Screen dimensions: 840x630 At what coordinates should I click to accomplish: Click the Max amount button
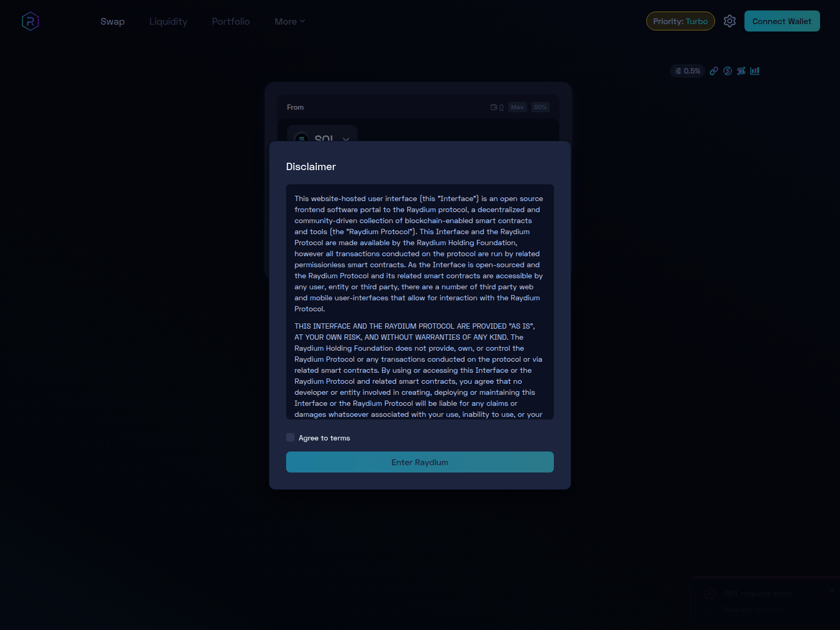tap(517, 107)
